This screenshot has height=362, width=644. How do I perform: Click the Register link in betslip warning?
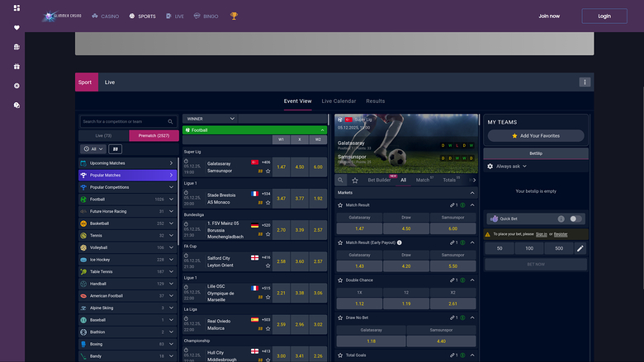point(561,234)
